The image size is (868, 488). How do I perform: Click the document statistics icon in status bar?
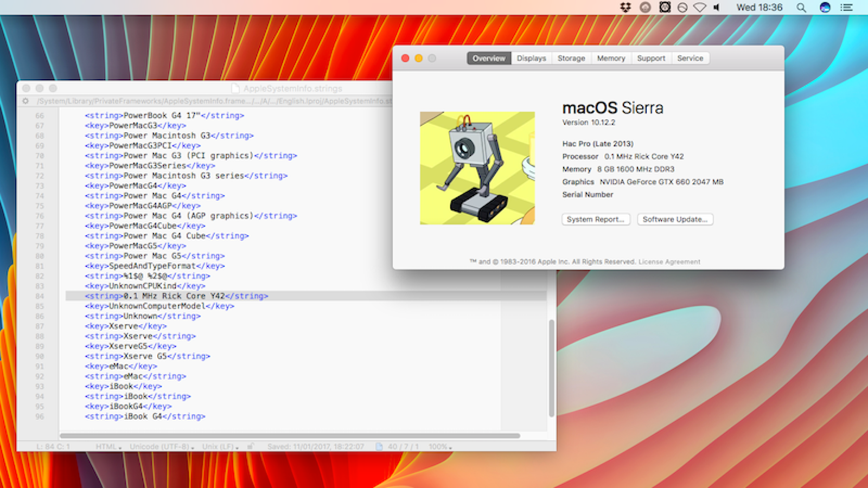pyautogui.click(x=379, y=447)
